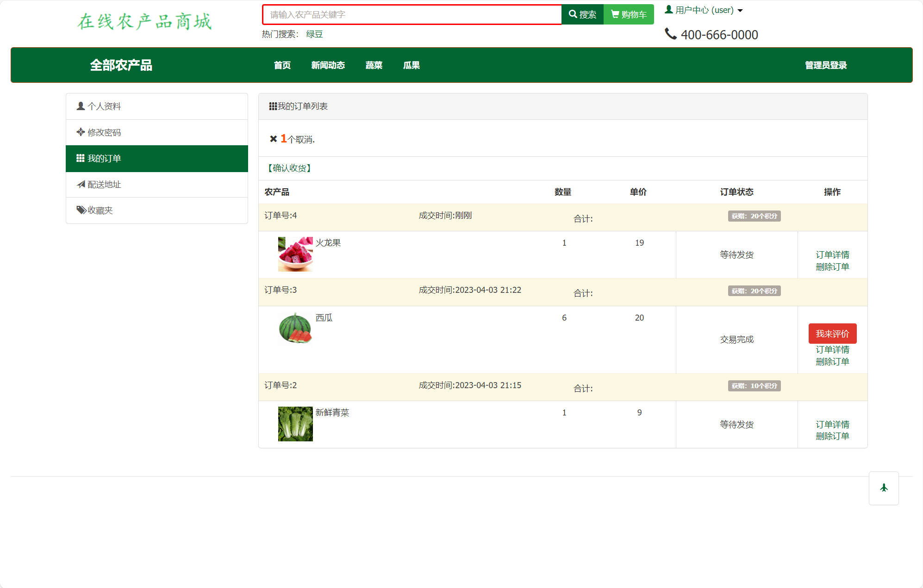Click the 确认收货 button
Viewport: 923px width, 588px height.
tap(289, 168)
